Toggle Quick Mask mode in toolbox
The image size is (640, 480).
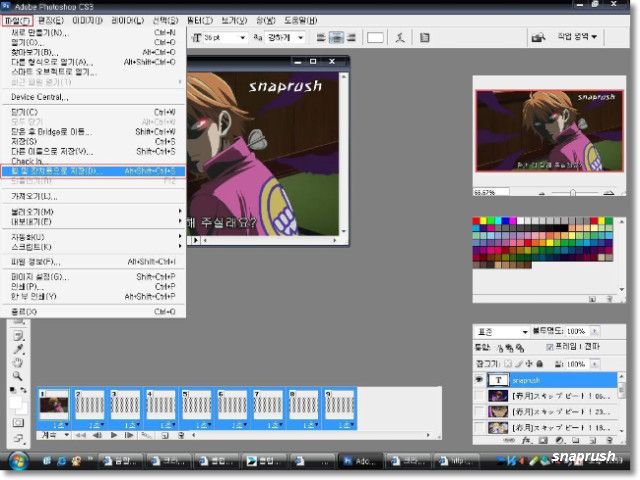pyautogui.click(x=18, y=423)
